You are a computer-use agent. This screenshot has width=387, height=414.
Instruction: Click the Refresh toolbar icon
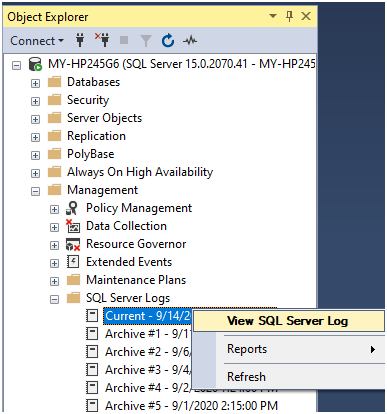pos(168,41)
